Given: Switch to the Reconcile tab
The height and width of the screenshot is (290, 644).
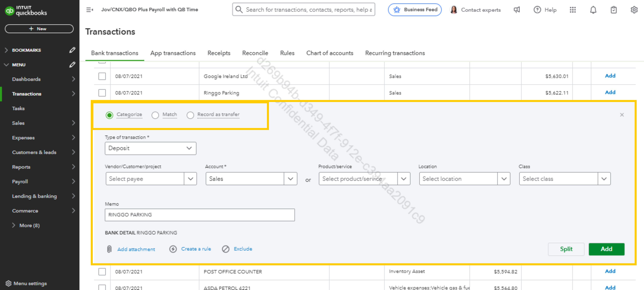Looking at the screenshot, I should (255, 53).
